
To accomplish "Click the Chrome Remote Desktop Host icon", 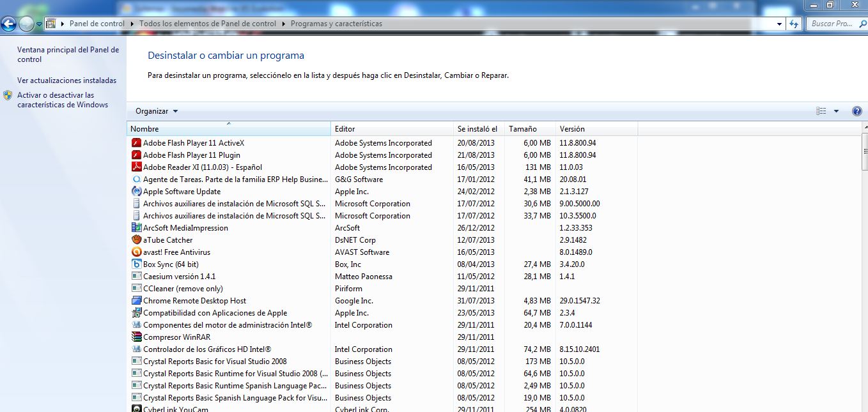I will coord(136,300).
